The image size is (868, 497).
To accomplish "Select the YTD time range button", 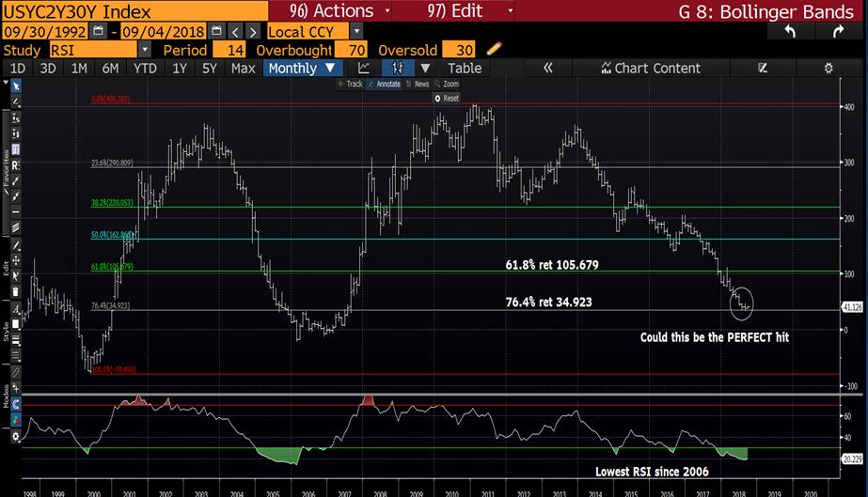I will [x=145, y=68].
